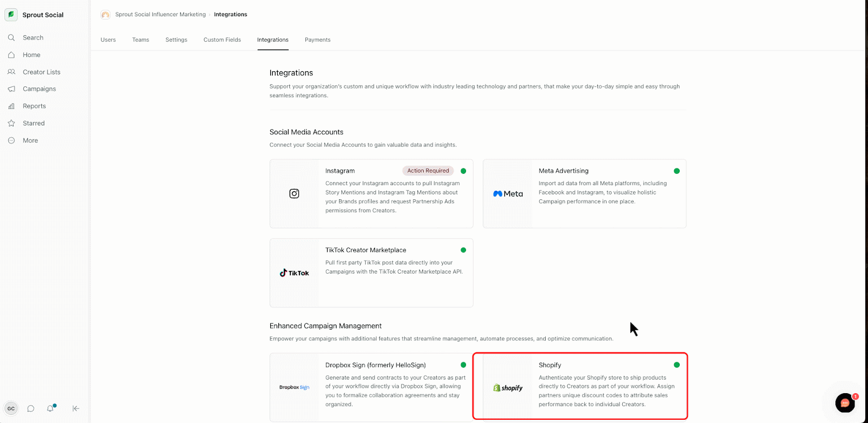Expand More in the sidebar
Viewport: 868px width, 423px height.
pos(30,141)
